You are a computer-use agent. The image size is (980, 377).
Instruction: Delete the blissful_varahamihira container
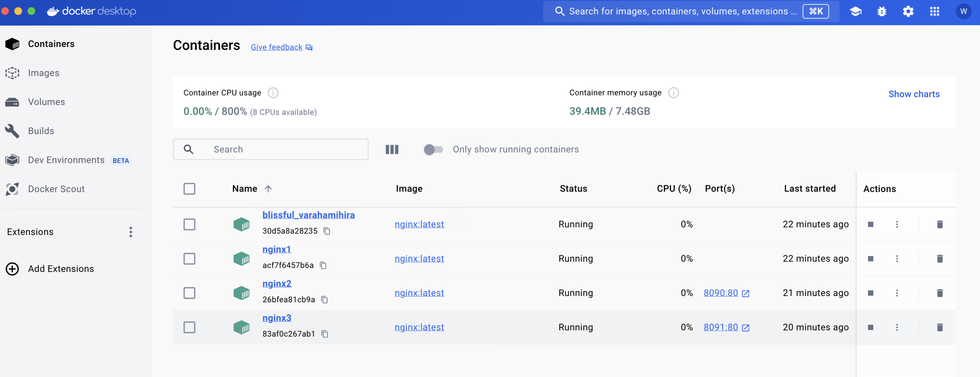tap(939, 224)
